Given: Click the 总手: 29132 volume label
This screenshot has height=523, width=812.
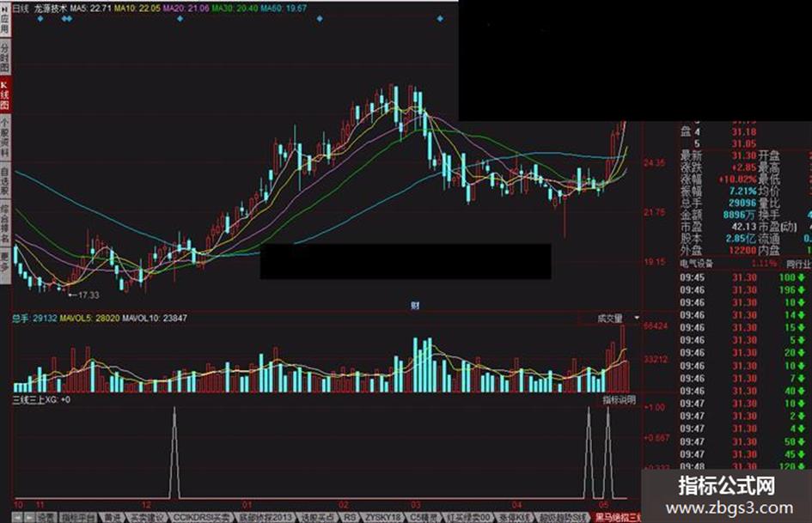Looking at the screenshot, I should [x=34, y=318].
